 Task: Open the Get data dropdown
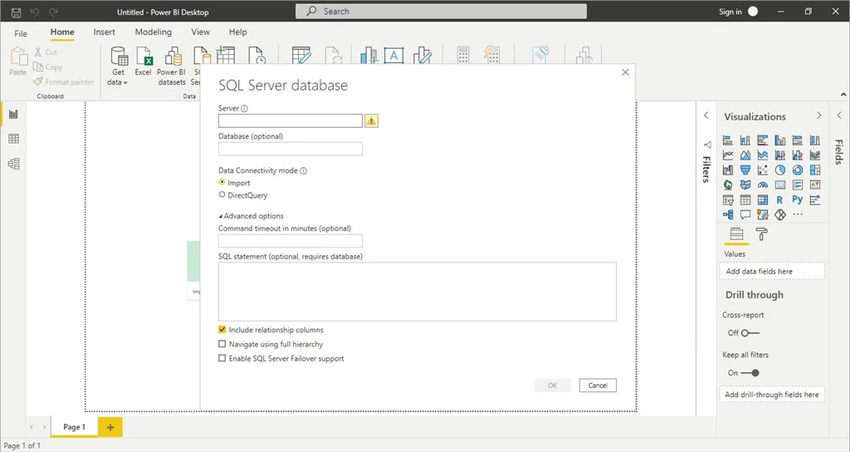(118, 66)
